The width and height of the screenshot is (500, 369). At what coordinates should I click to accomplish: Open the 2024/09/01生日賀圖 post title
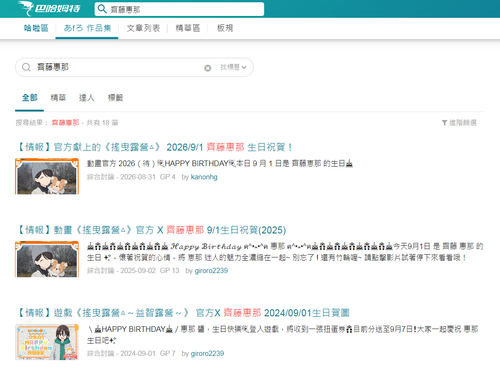coord(182,313)
